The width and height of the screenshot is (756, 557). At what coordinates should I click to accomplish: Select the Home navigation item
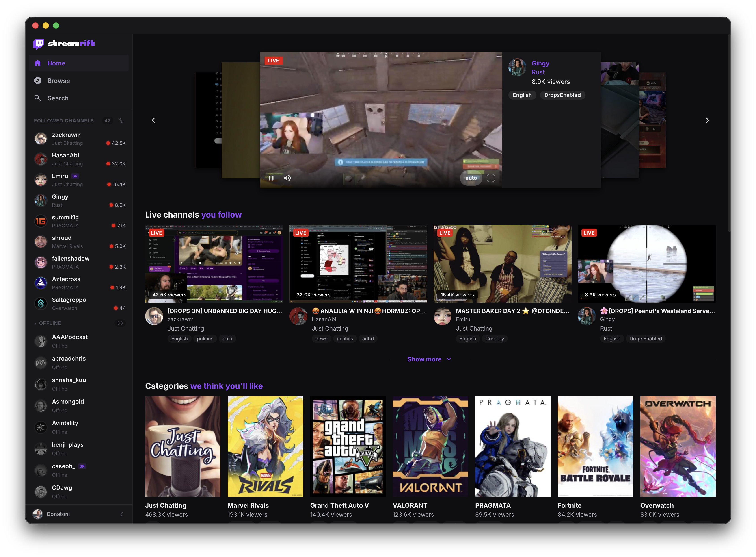(x=56, y=63)
